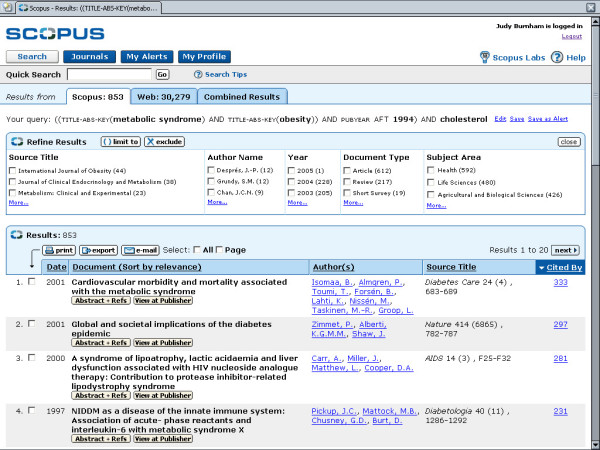Check document type Short Survey (19)
Viewport: 600px width, 450px height.
point(347,193)
